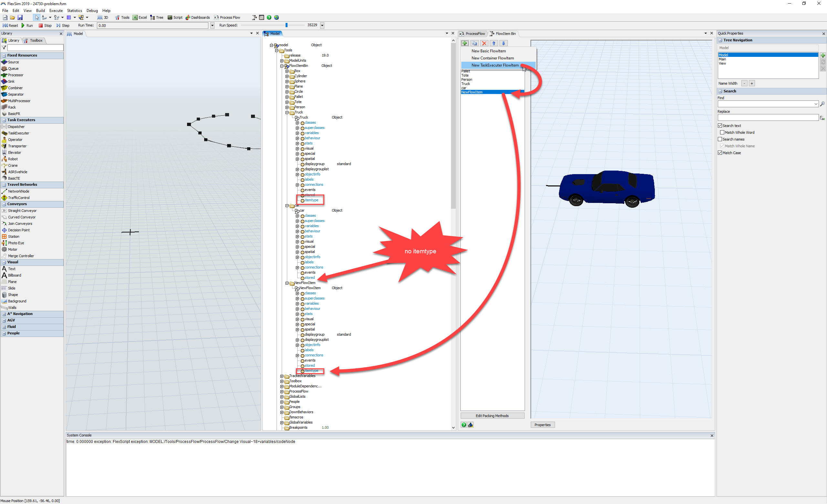827x504 pixels.
Task: Open Script console from toolbar
Action: click(175, 17)
